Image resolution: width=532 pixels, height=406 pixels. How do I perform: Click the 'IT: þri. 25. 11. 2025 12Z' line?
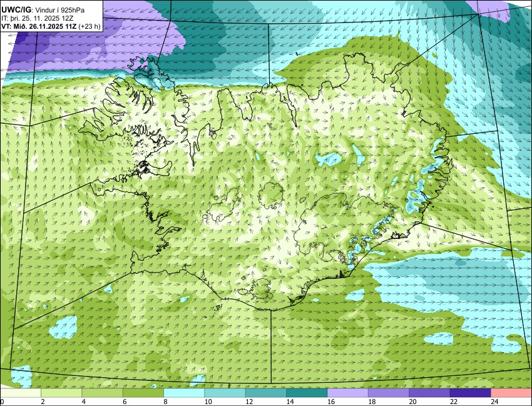click(x=39, y=19)
